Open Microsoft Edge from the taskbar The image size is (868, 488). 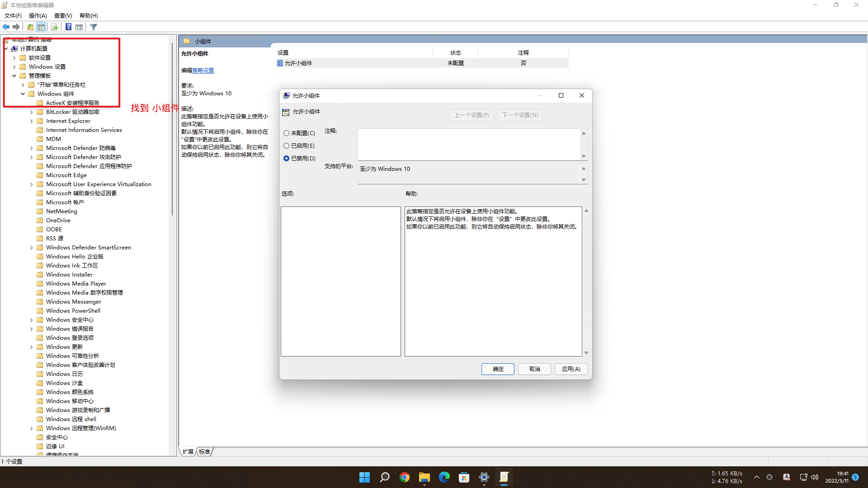[x=444, y=477]
